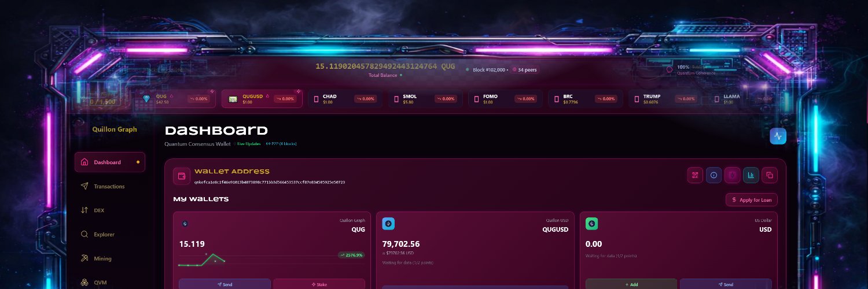The height and width of the screenshot is (289, 868).
Task: Click Add on the USD wallet card
Action: tap(631, 284)
